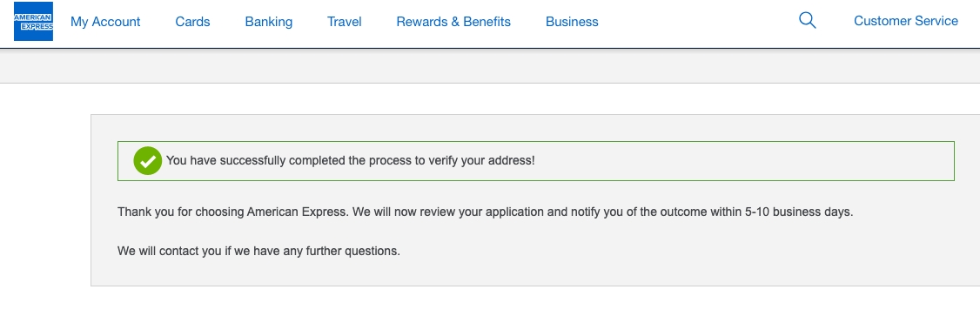This screenshot has width=980, height=323.
Task: Open the My Account menu
Action: click(x=105, y=22)
